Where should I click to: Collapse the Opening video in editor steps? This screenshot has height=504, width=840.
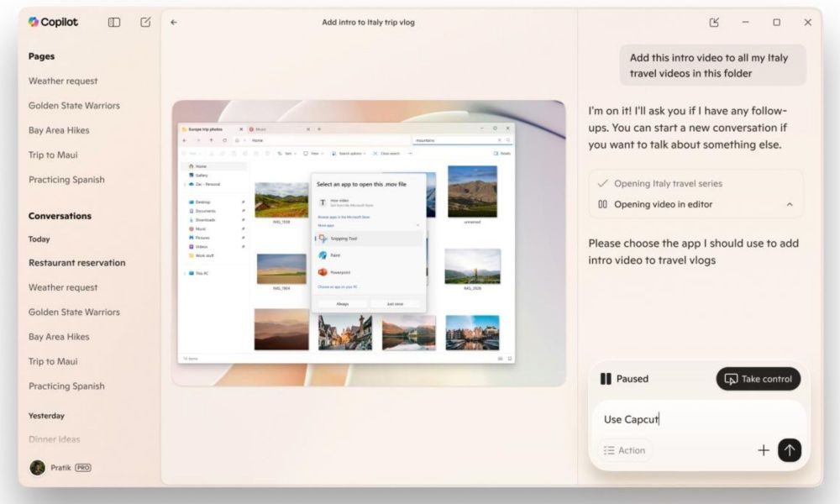tap(789, 204)
